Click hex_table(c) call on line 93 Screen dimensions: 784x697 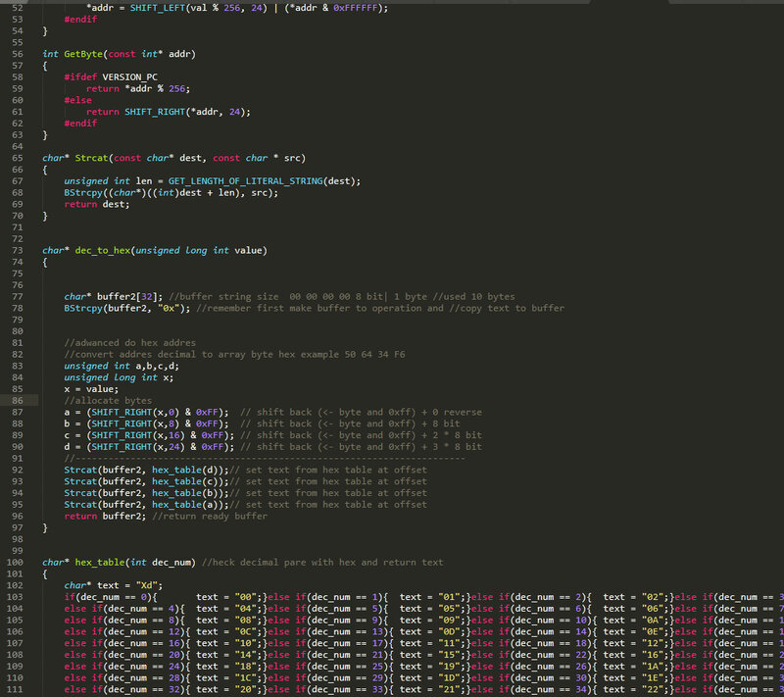(x=184, y=481)
